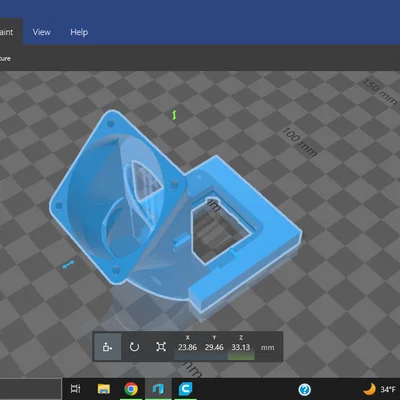Click the blue horizontal move arrow handle
Screen dimensions: 400x400
click(x=68, y=265)
